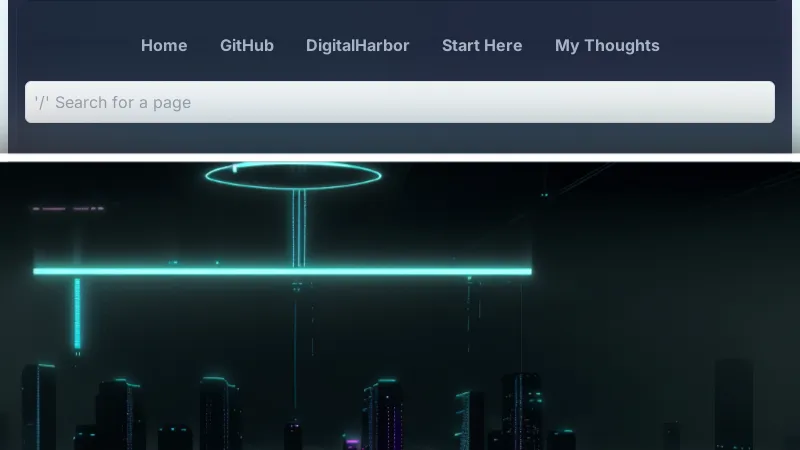Click the '/' shortcut hint in search box
The image size is (800, 450).
click(x=42, y=102)
